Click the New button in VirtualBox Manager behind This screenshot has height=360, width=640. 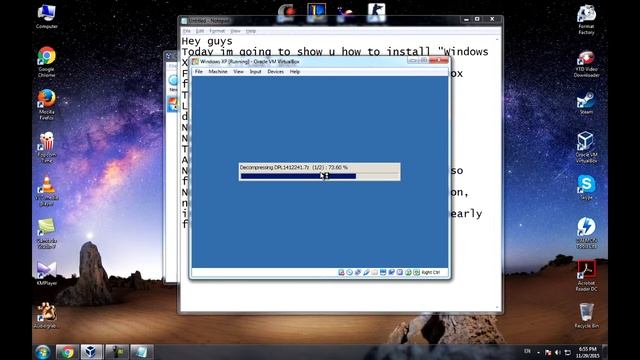coord(173,83)
